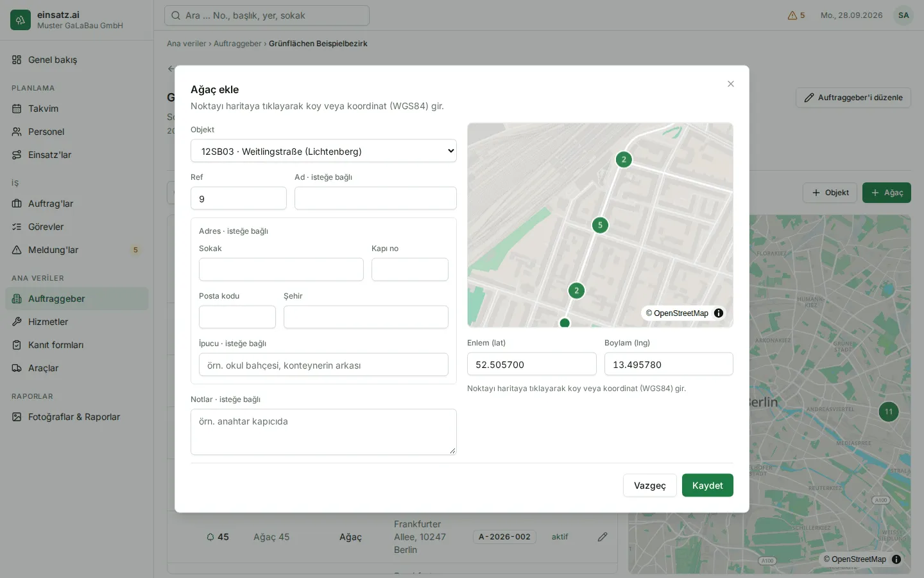
Task: Open the dialog map attribution info icon
Action: 719,313
